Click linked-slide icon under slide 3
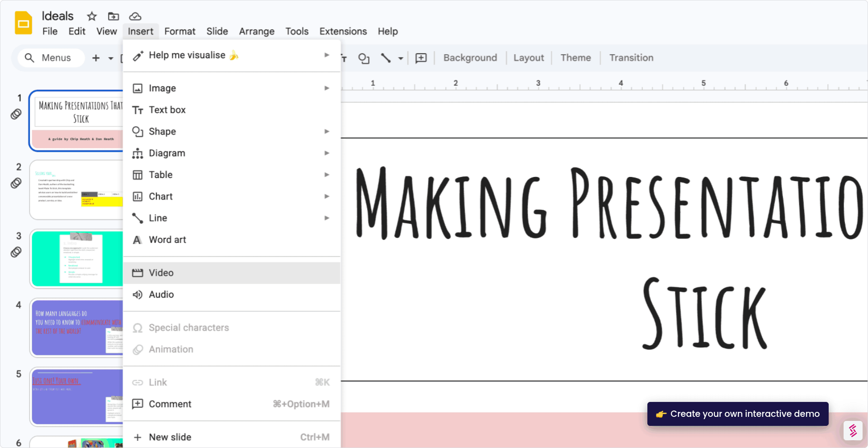 click(x=16, y=252)
